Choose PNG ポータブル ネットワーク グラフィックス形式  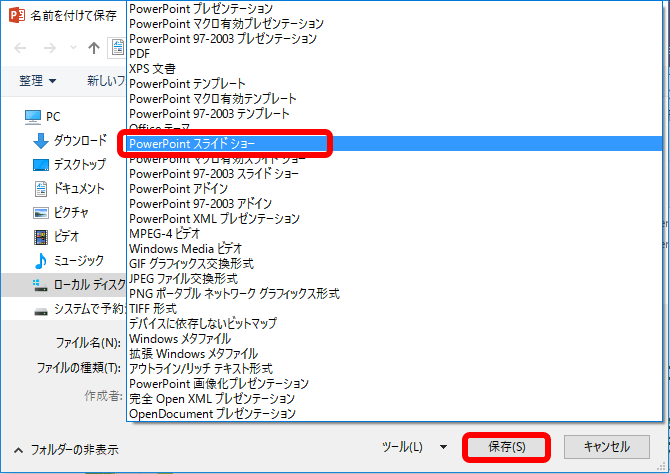pyautogui.click(x=394, y=294)
